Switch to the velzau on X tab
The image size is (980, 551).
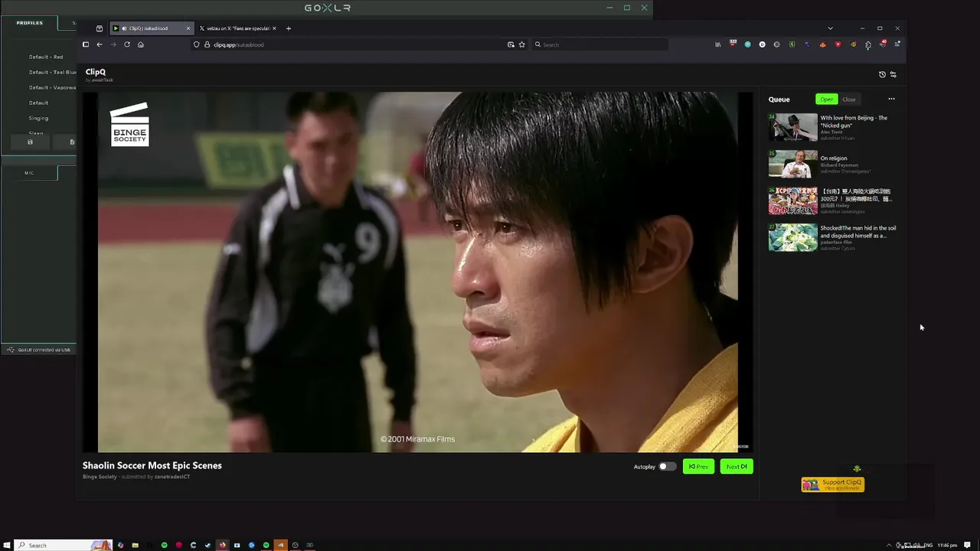click(x=238, y=28)
